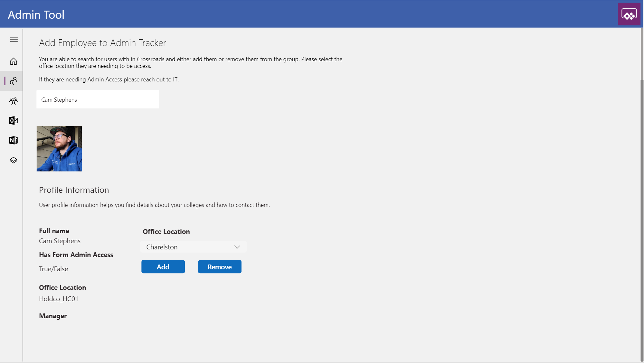Click the Profile Information heading
The width and height of the screenshot is (644, 363).
[74, 190]
